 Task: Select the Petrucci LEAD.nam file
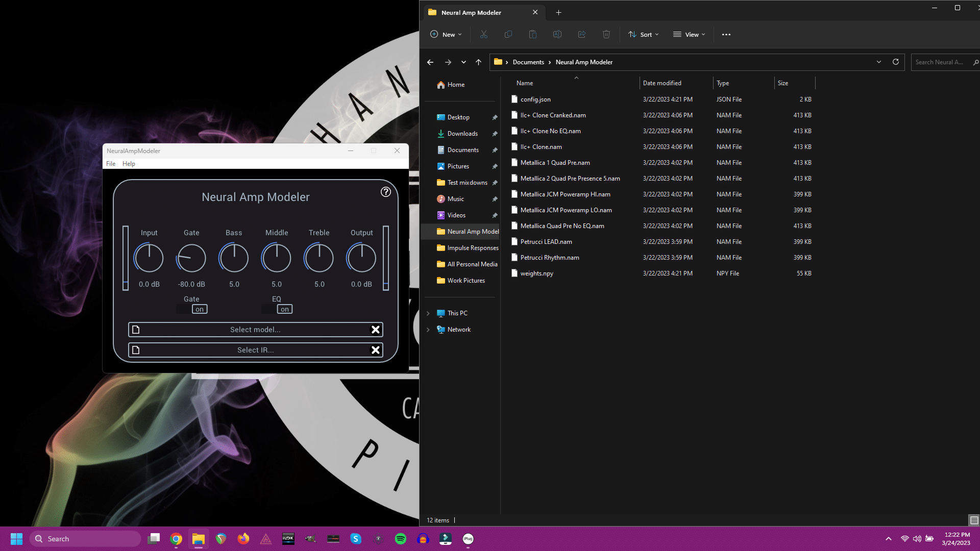pos(546,242)
